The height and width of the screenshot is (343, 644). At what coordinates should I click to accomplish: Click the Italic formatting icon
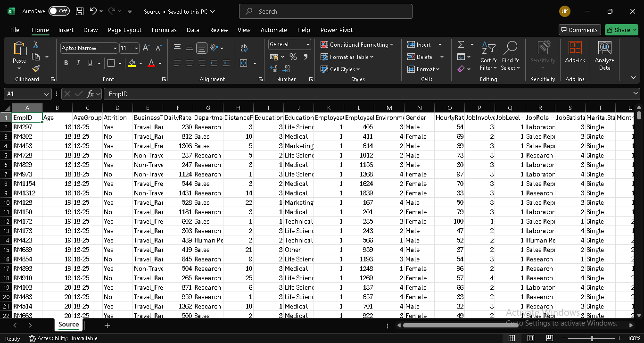tap(78, 63)
